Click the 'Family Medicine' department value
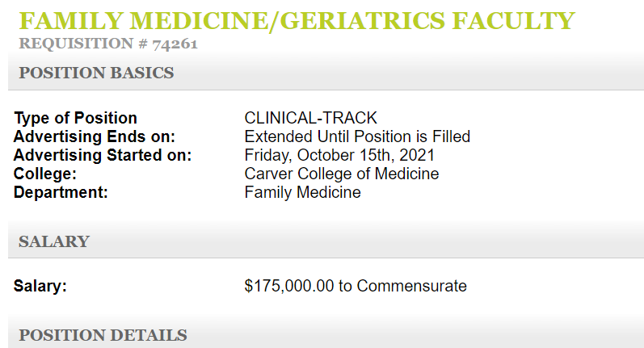Image resolution: width=644 pixels, height=348 pixels. click(302, 193)
